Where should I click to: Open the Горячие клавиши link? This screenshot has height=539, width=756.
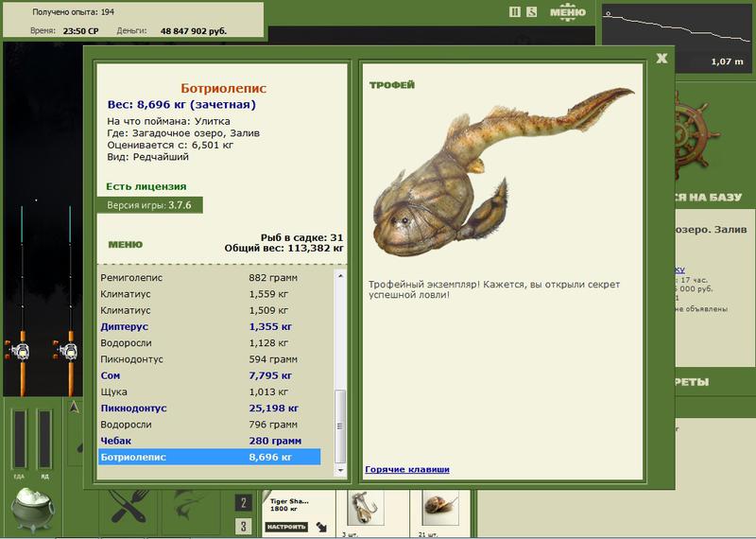tap(407, 470)
